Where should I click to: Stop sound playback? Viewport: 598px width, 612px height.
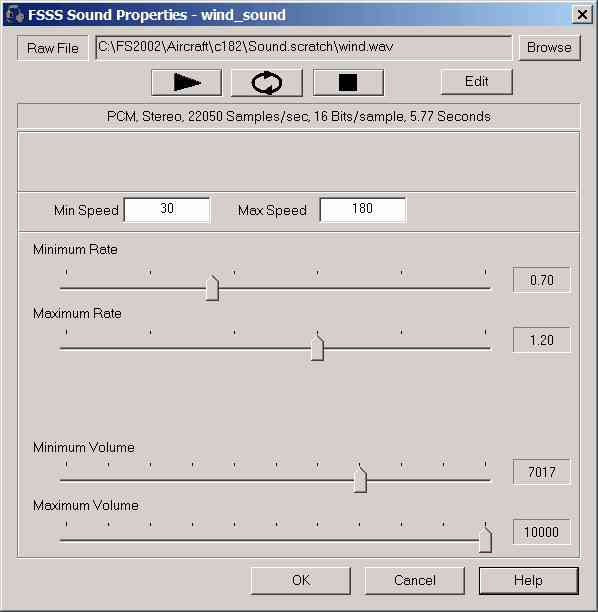[x=348, y=82]
